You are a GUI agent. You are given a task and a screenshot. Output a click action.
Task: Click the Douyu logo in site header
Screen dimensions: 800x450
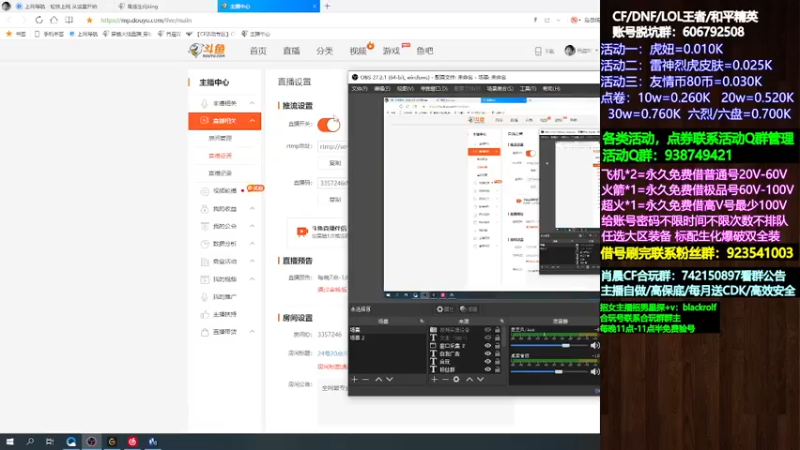[x=207, y=50]
